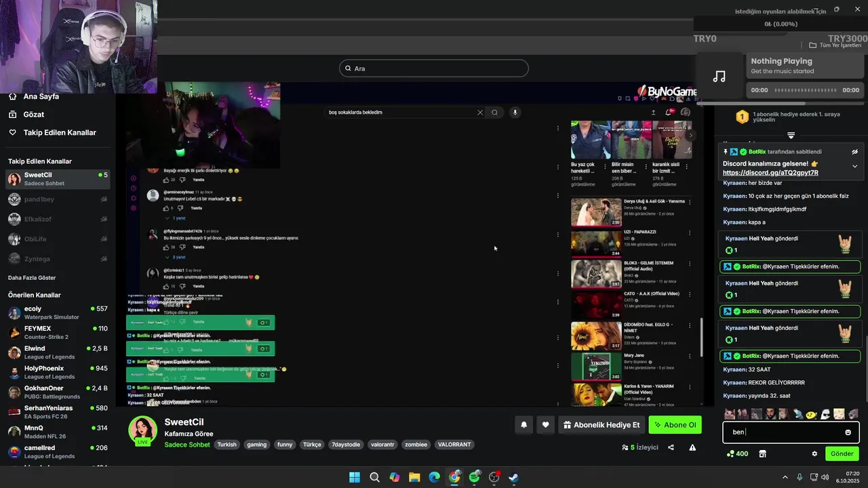Image resolution: width=868 pixels, height=488 pixels.
Task: Select the gaming tag
Action: [x=257, y=445]
